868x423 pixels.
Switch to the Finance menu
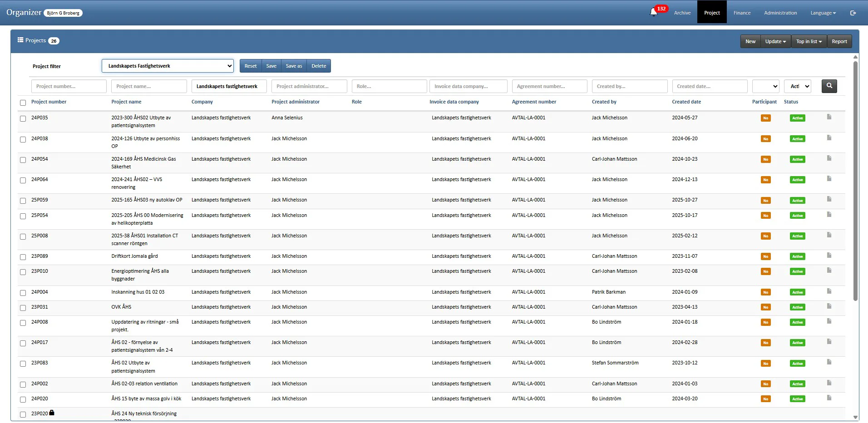pyautogui.click(x=742, y=13)
